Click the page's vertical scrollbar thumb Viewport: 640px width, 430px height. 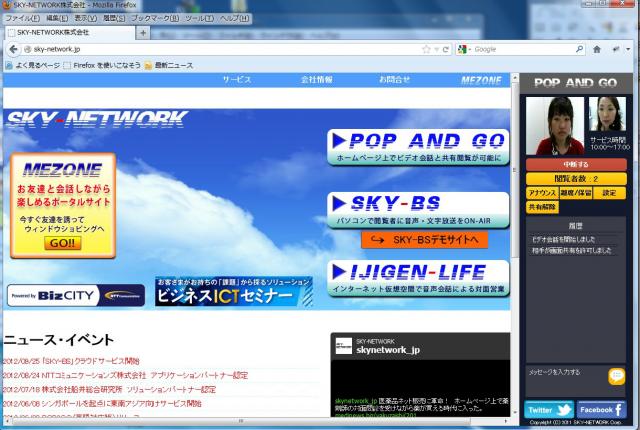pyautogui.click(x=515, y=169)
